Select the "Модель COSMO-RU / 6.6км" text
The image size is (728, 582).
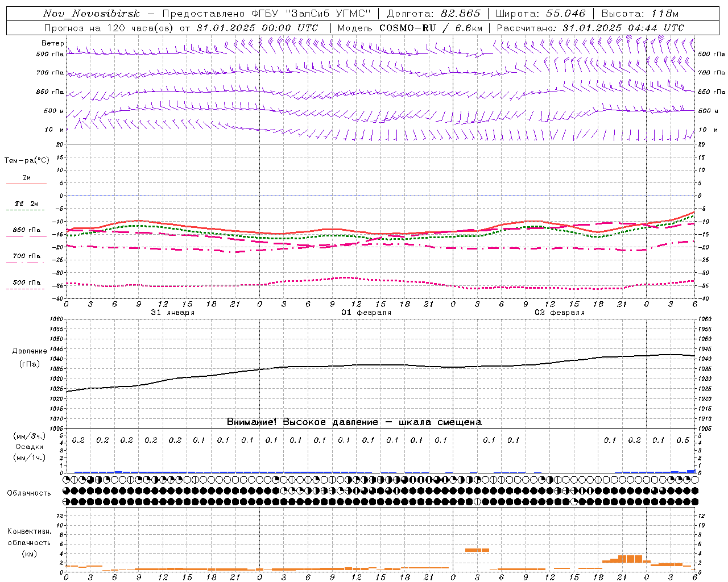[x=409, y=28]
